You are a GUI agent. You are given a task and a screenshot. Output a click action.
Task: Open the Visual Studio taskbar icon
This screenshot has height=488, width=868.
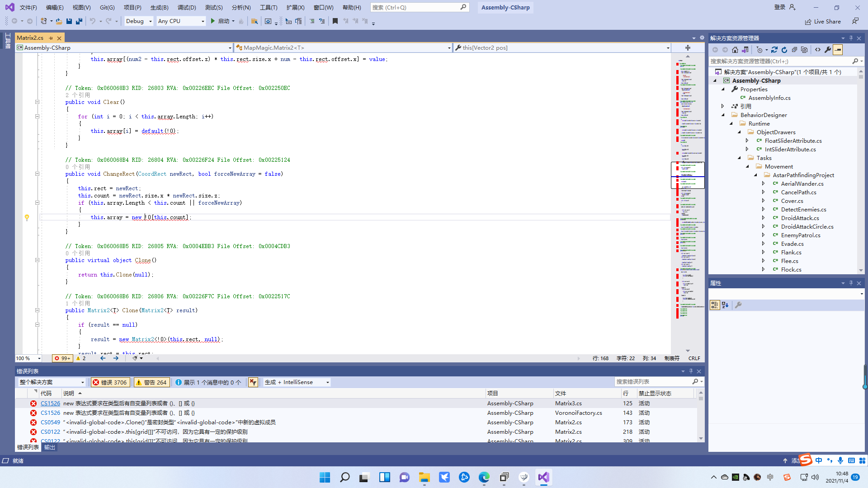(x=543, y=477)
